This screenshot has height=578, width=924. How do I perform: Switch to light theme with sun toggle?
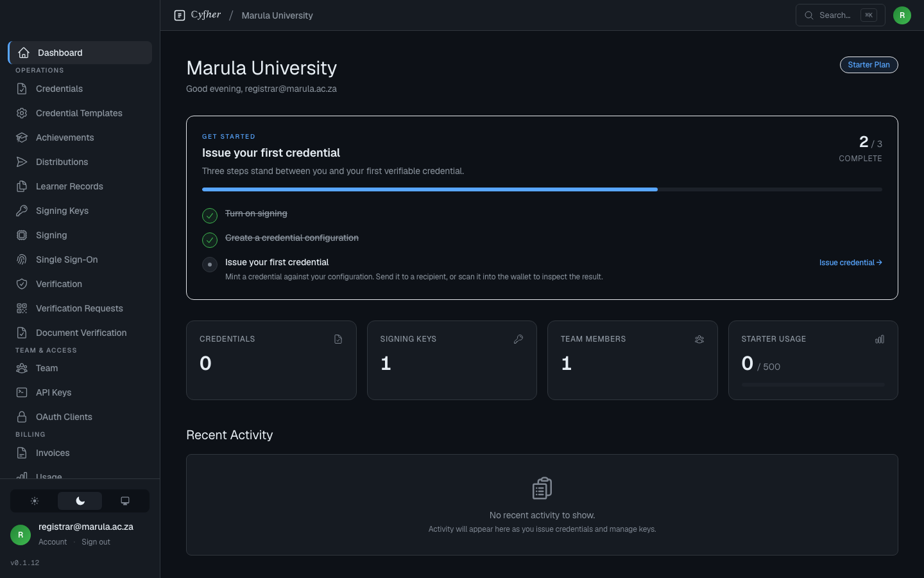(x=35, y=501)
